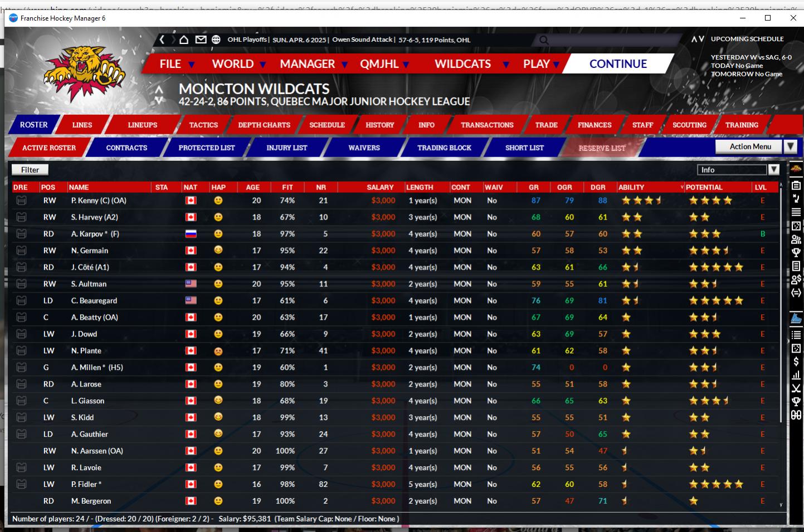The height and width of the screenshot is (532, 804).
Task: Click the arrow beside Action Menu
Action: [790, 147]
